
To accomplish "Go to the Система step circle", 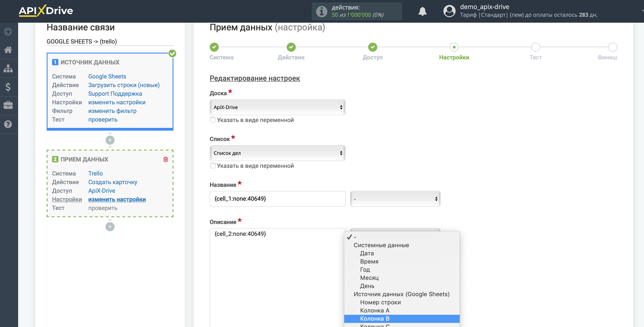I will tap(214, 47).
